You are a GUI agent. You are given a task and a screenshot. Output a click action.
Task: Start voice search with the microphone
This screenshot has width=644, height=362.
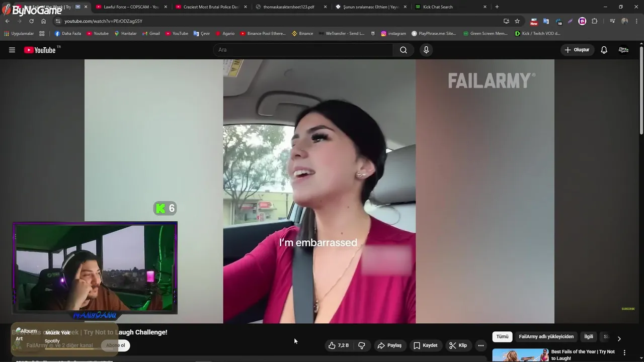(x=426, y=50)
